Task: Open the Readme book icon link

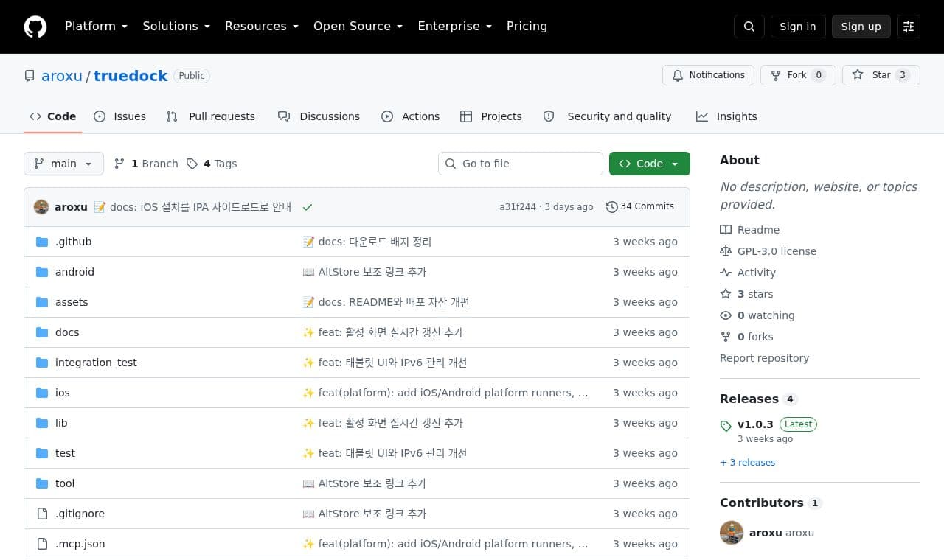Action: pyautogui.click(x=726, y=230)
